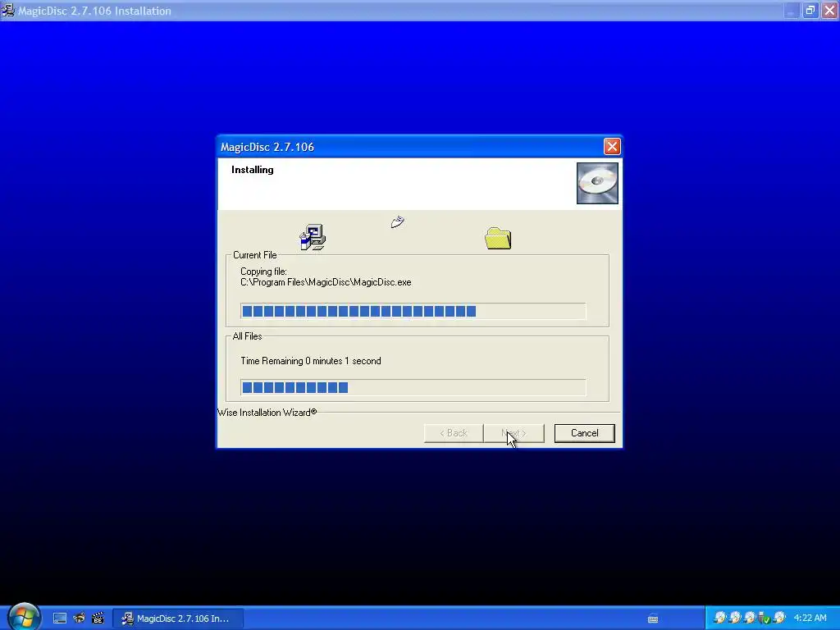The width and height of the screenshot is (840, 630).
Task: Click the Wise Installation Wizard label
Action: [267, 413]
